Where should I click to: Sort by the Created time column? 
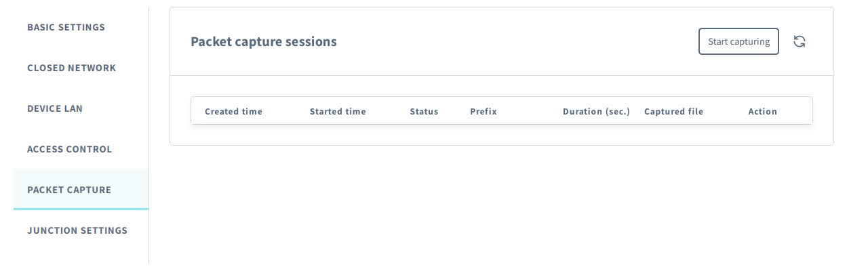point(233,111)
